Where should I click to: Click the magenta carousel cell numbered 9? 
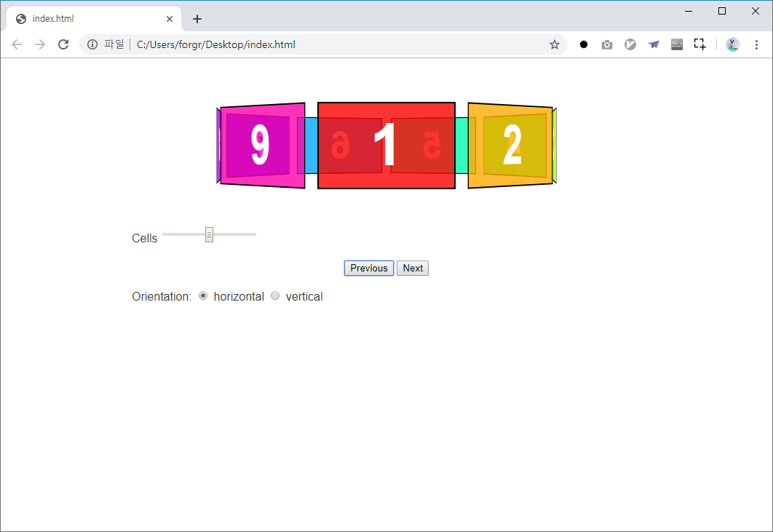pyautogui.click(x=263, y=146)
